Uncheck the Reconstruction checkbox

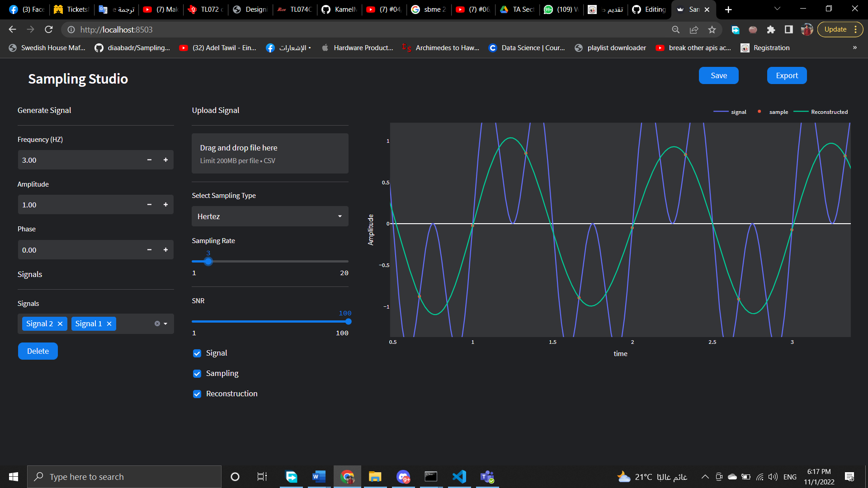[197, 394]
